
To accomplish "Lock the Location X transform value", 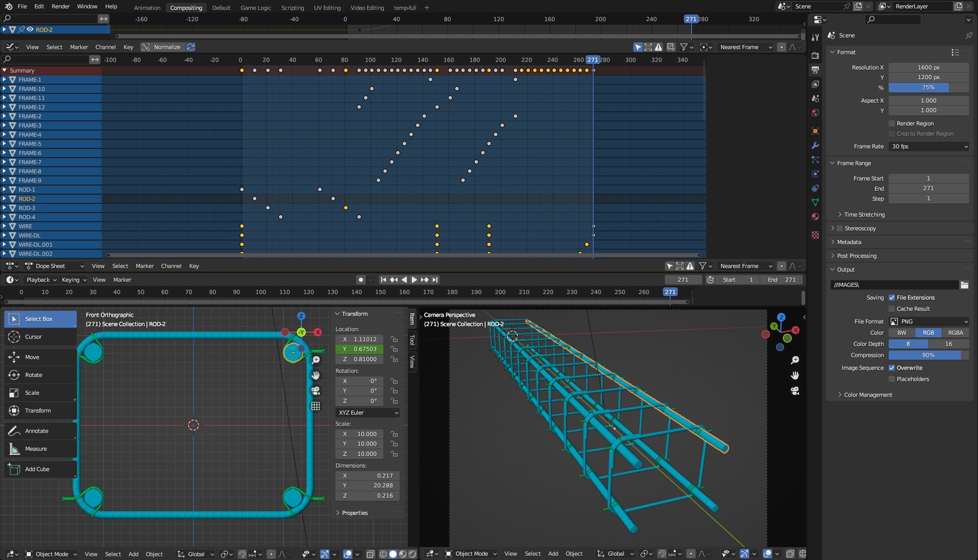I will [394, 340].
